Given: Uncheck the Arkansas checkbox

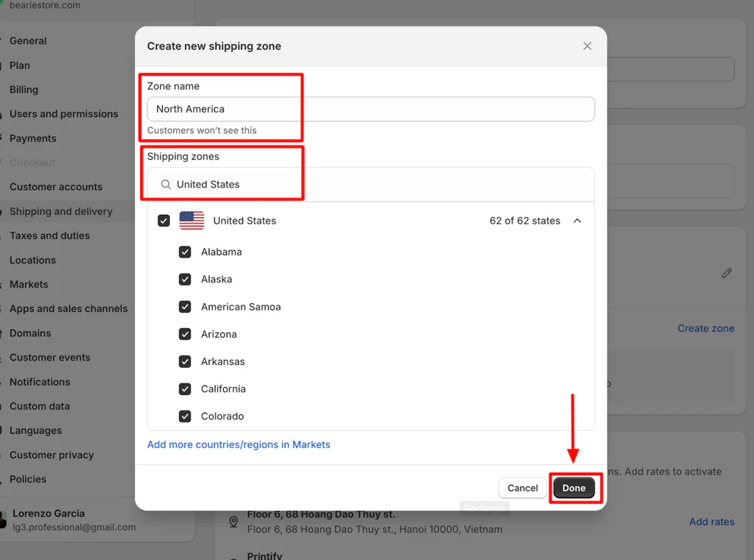Looking at the screenshot, I should 185,361.
